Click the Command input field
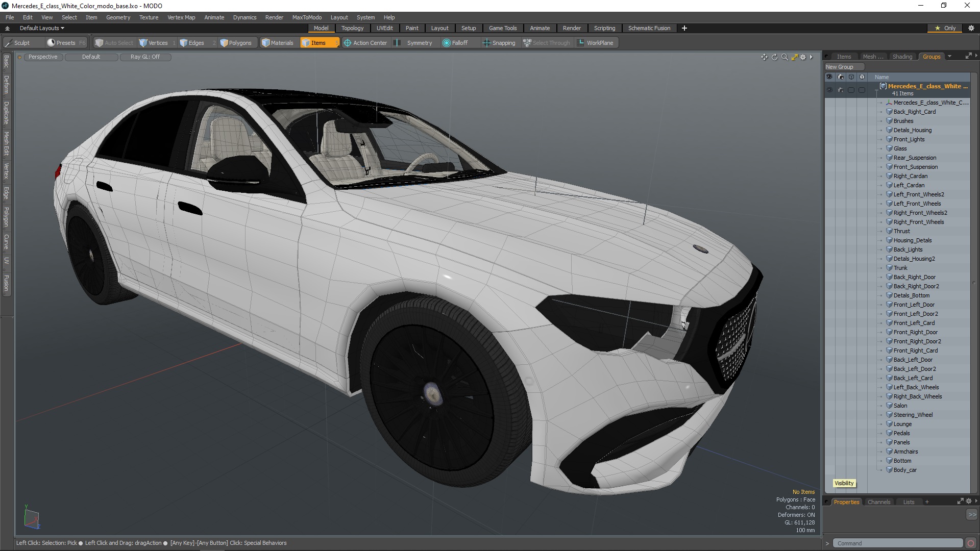Viewport: 980px width, 551px height. 897,543
